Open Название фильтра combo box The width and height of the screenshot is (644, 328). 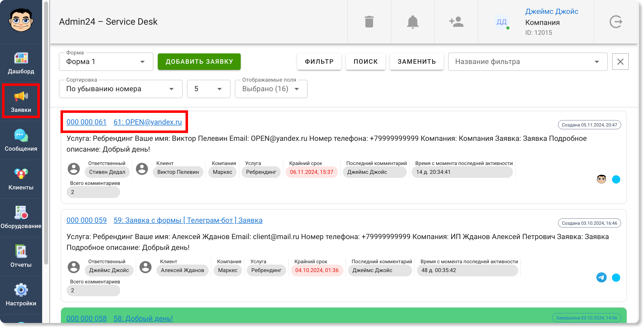528,62
